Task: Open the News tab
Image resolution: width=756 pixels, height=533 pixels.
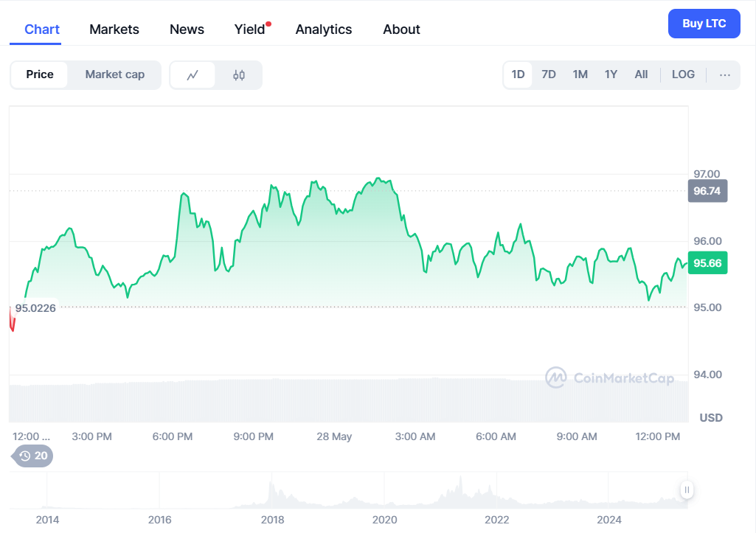Action: pos(187,29)
